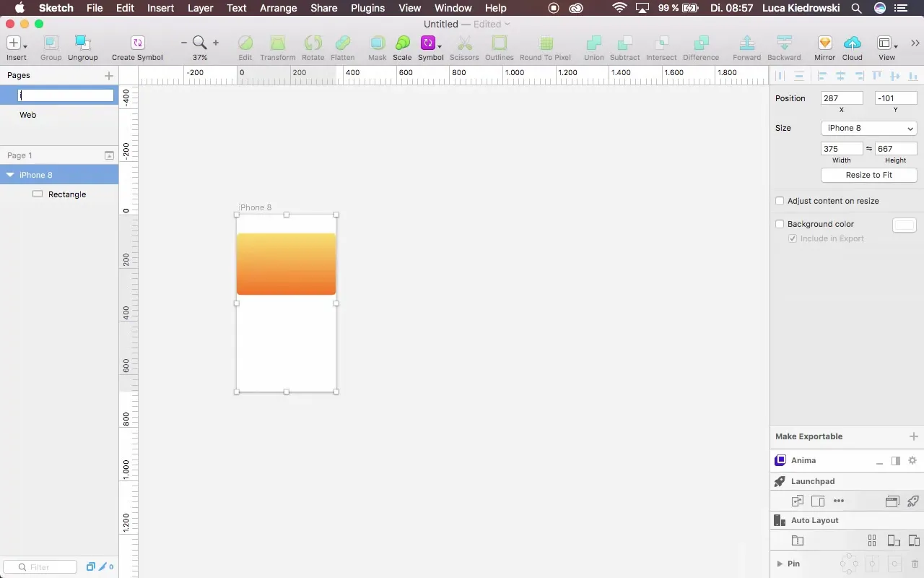Select the Transform tool

coord(278,43)
